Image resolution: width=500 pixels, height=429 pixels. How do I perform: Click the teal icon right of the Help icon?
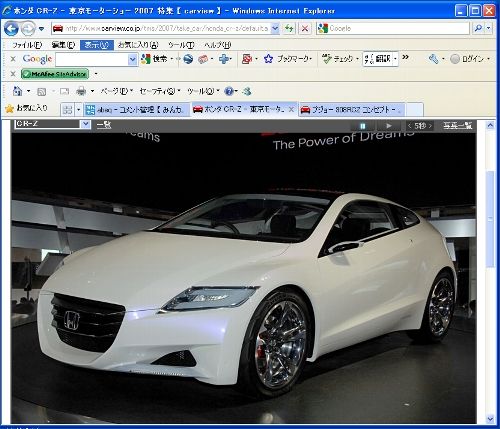(247, 91)
